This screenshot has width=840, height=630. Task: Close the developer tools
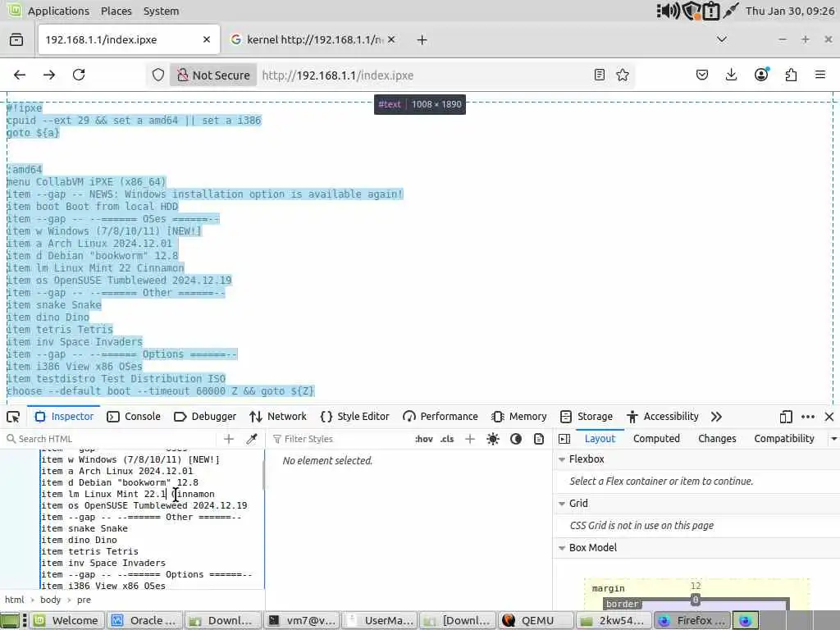(829, 417)
